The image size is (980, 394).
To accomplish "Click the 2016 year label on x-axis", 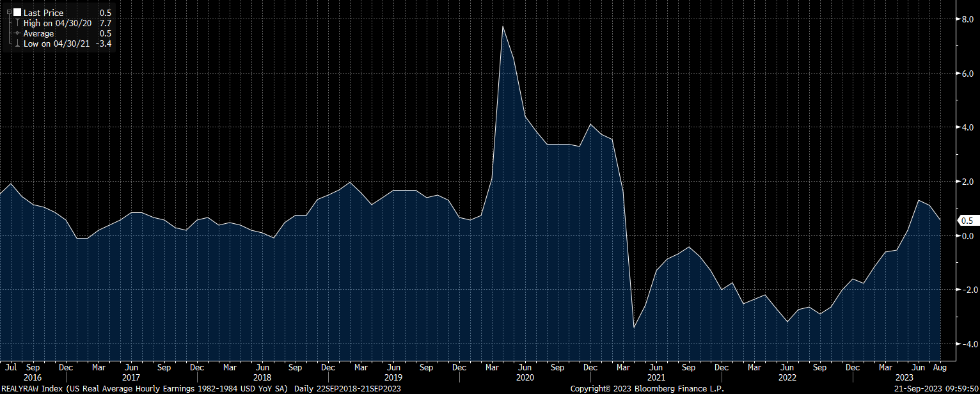I will click(x=33, y=378).
